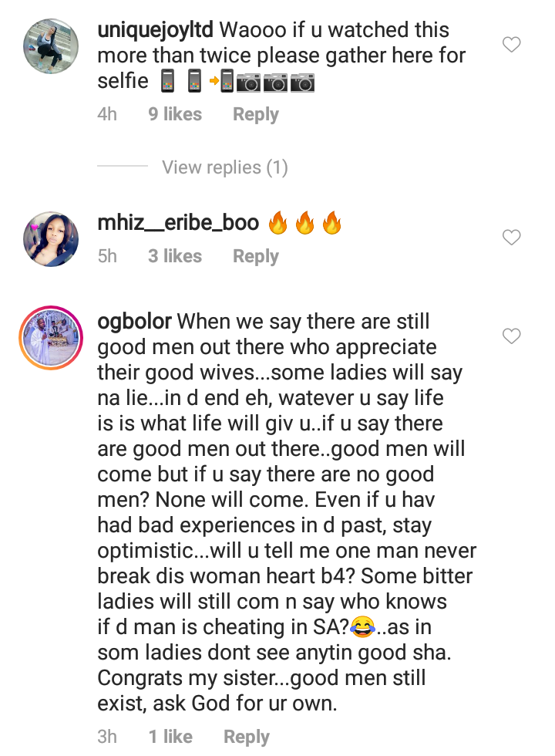View the 1 like on ogbolor's comment
The width and height of the screenshot is (555, 756).
[x=170, y=737]
